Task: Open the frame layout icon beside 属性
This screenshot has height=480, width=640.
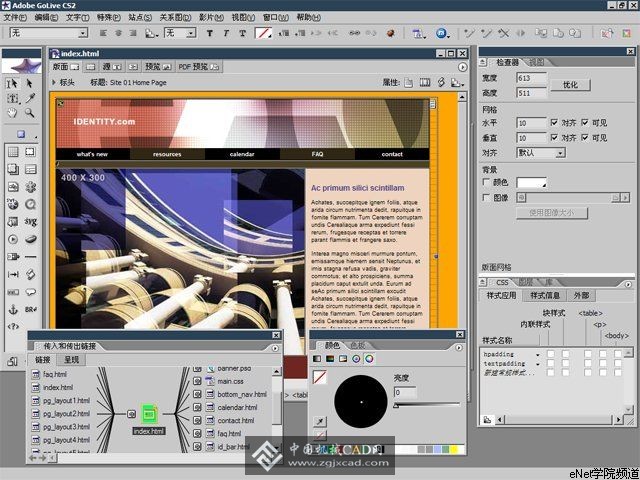Action: (425, 82)
